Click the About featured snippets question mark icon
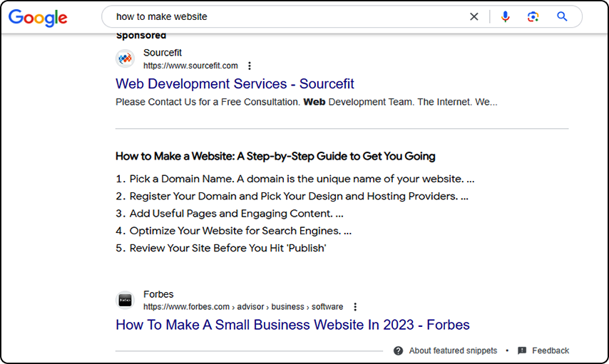The image size is (609, 364). 398,350
